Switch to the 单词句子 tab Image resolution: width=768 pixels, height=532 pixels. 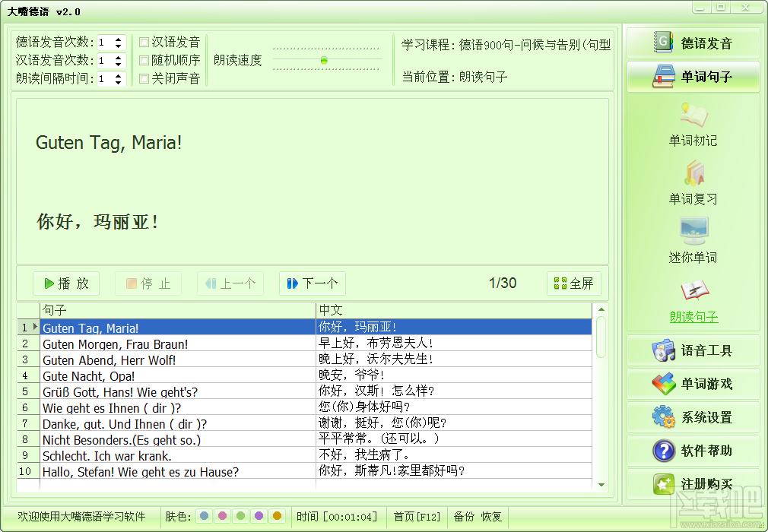[x=693, y=76]
